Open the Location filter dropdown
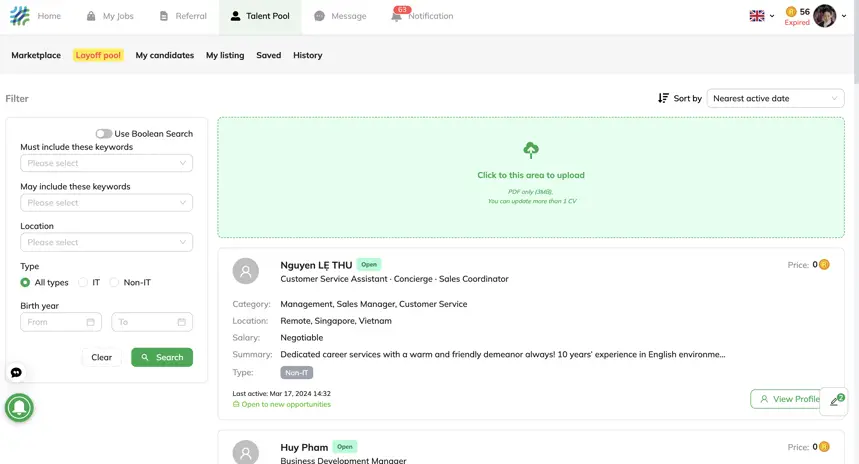Image resolution: width=859 pixels, height=464 pixels. (106, 242)
